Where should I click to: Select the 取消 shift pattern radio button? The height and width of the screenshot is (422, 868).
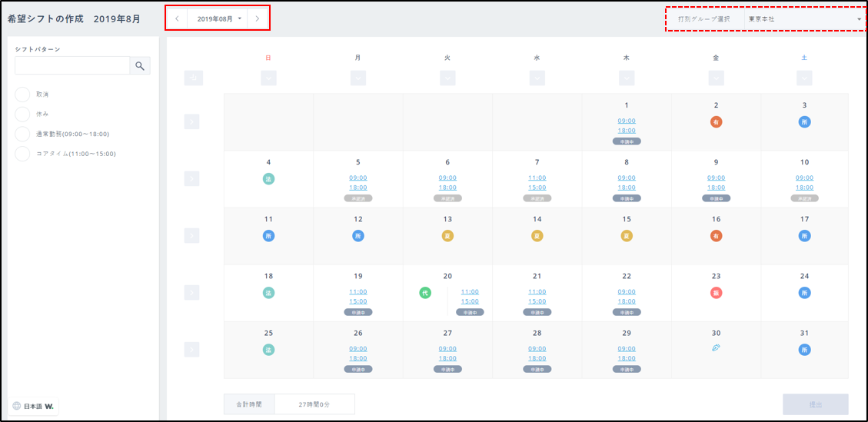tap(22, 95)
